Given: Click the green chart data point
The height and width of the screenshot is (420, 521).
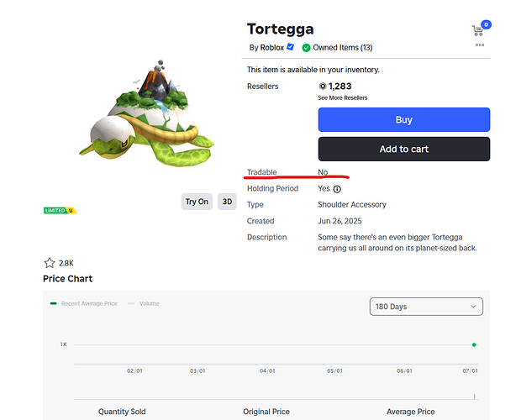Looking at the screenshot, I should point(474,344).
